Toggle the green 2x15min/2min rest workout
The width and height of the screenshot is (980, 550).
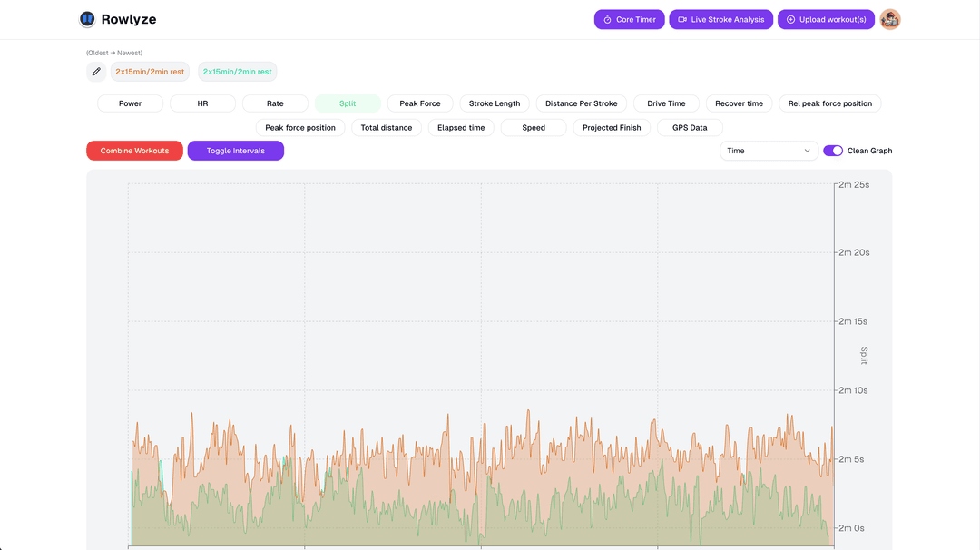[x=238, y=72]
